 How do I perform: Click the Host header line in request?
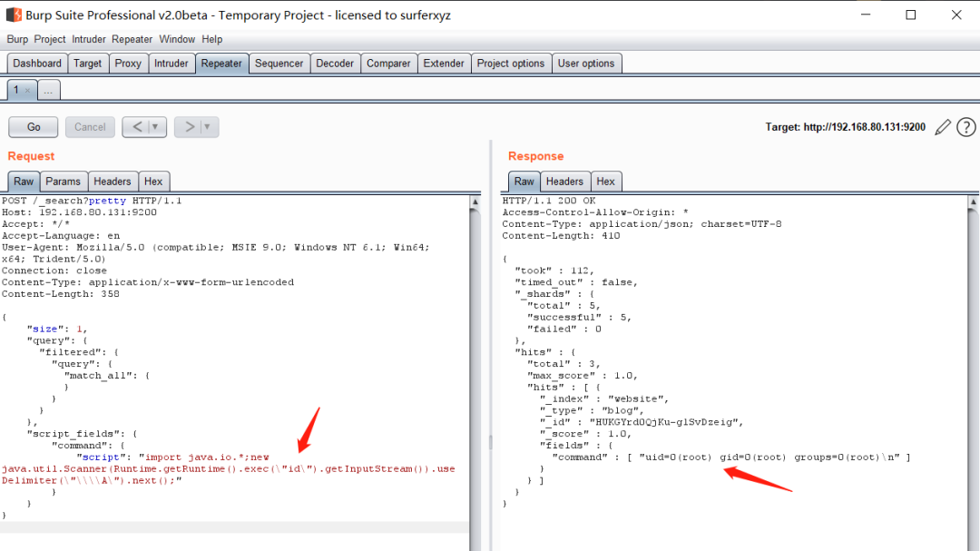pos(79,212)
